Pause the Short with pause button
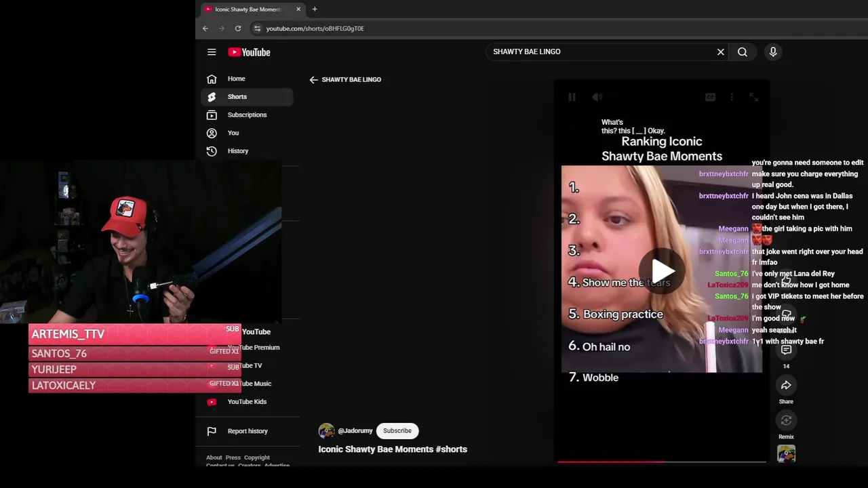 572,98
